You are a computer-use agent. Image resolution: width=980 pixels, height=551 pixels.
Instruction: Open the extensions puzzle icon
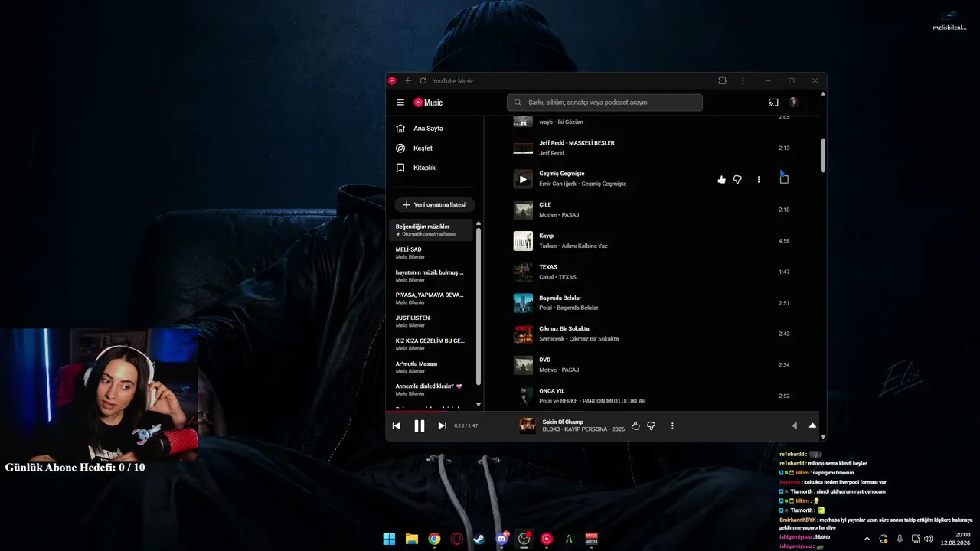pos(722,81)
